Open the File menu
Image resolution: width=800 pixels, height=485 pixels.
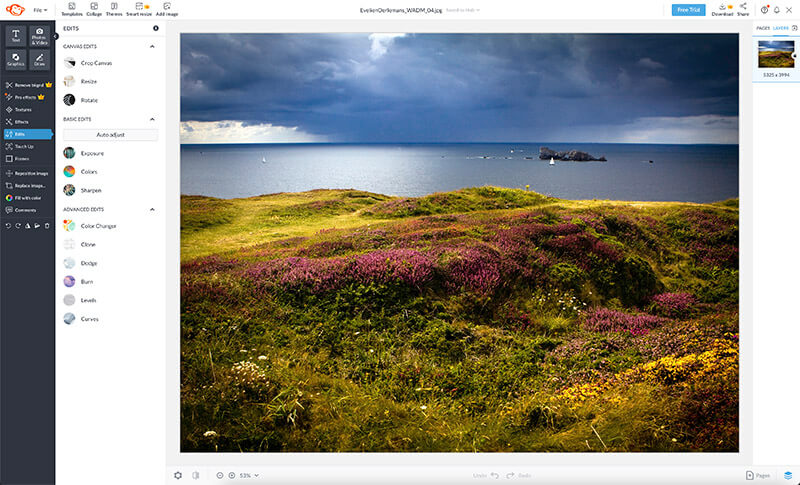tap(40, 10)
